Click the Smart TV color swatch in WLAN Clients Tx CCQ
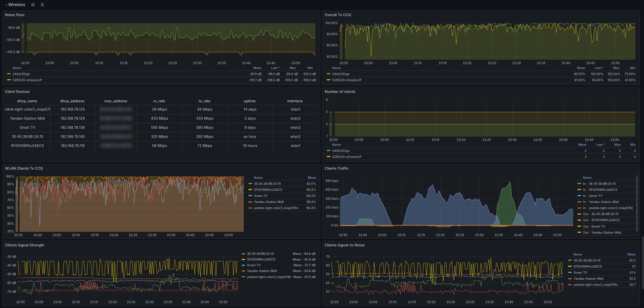 click(x=250, y=196)
